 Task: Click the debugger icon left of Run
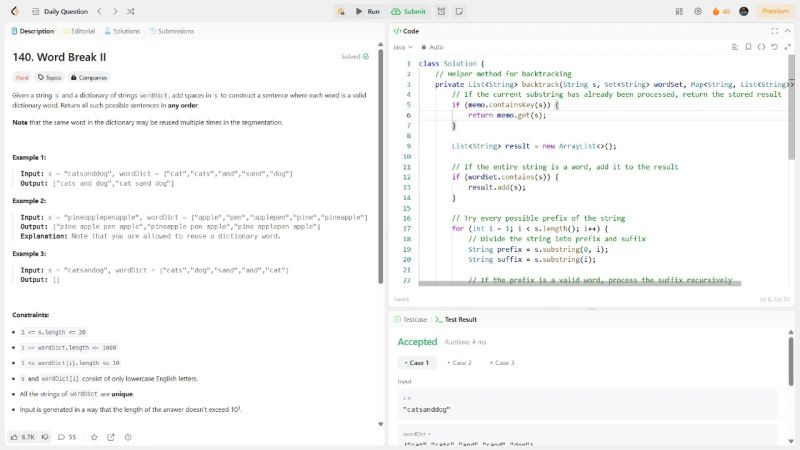341,11
